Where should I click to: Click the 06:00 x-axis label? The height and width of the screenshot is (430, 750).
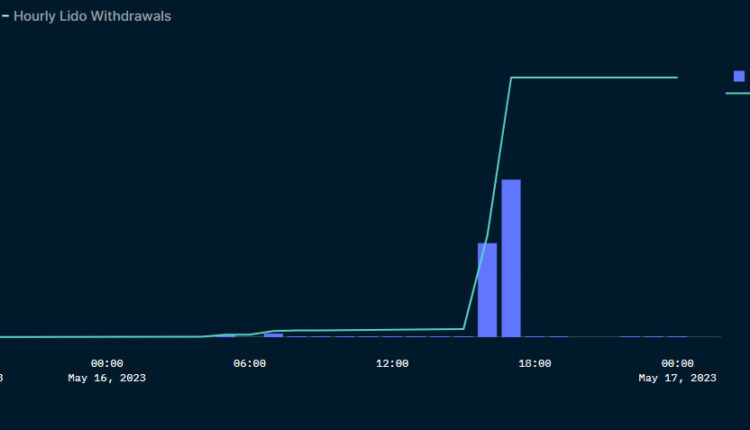[x=249, y=363]
